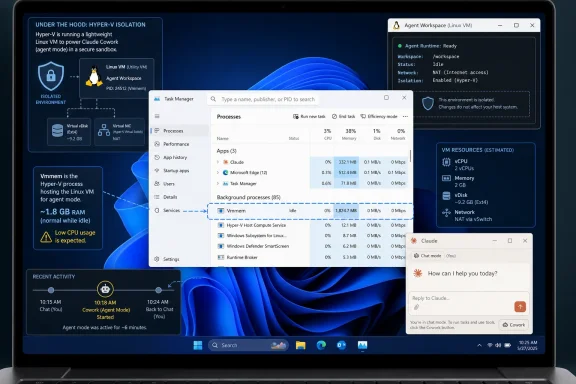Open Task Manager Settings gear
Screen dimensions: 576x384
pyautogui.click(x=167, y=259)
